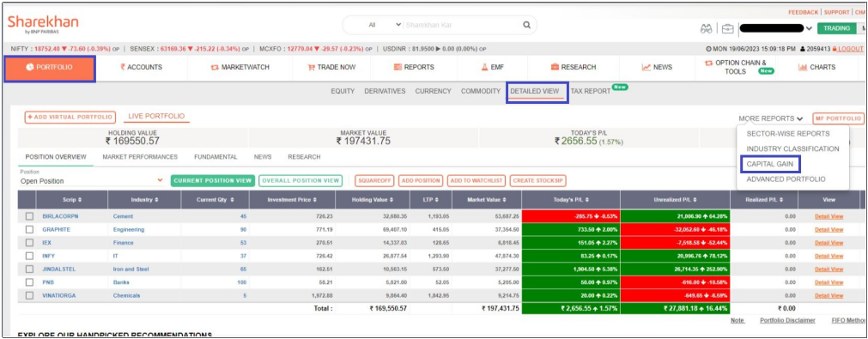Switch to Current Position View

click(213, 181)
